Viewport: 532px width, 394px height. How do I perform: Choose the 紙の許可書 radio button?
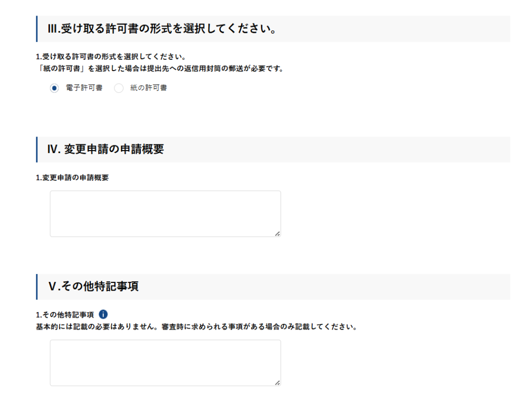tap(119, 88)
